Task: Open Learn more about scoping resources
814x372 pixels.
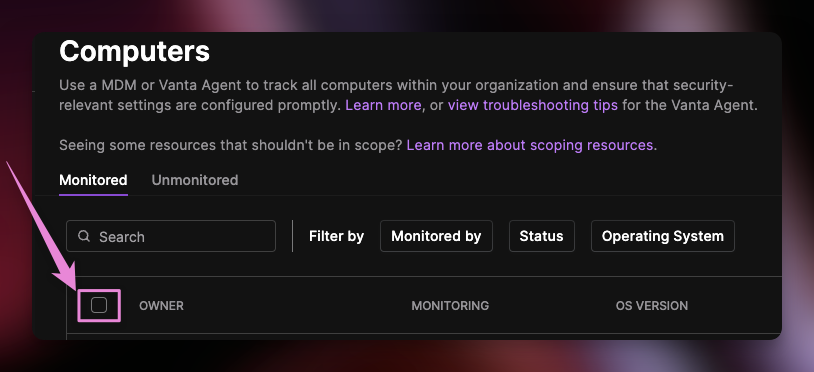Action: pos(530,145)
